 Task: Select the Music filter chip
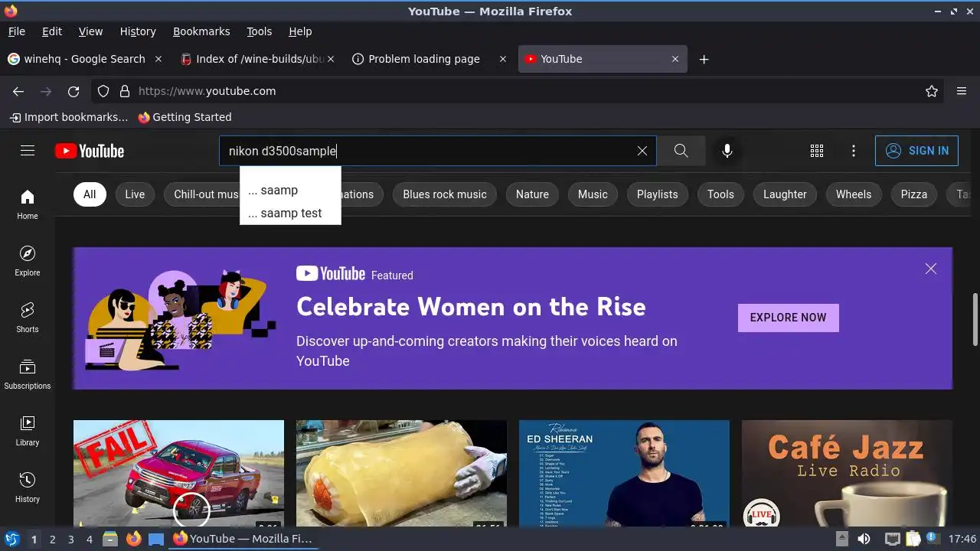coord(593,194)
